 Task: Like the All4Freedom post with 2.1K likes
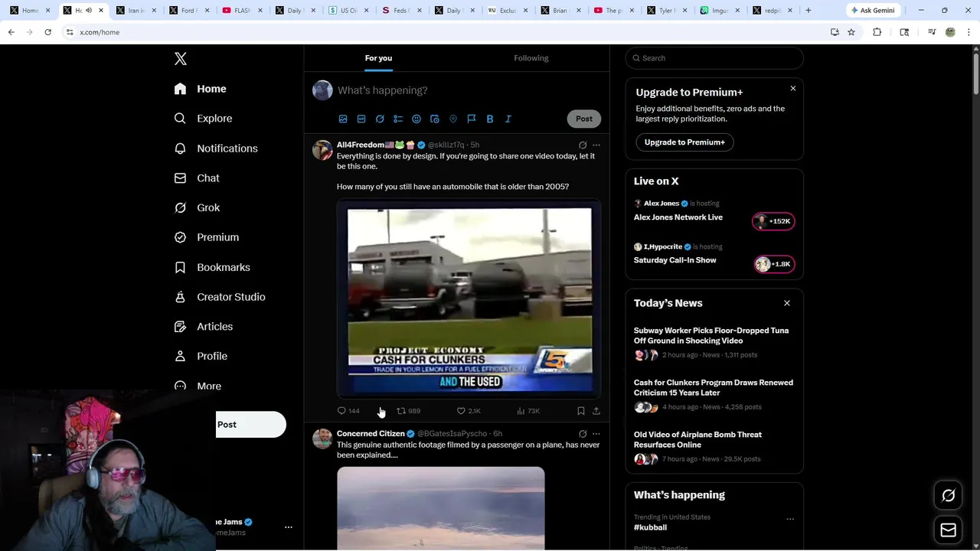(x=469, y=411)
